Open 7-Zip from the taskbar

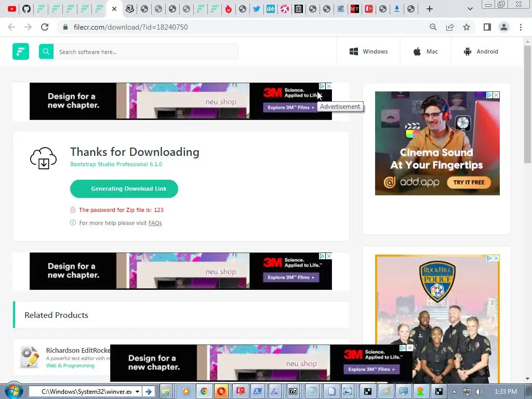pos(293,392)
